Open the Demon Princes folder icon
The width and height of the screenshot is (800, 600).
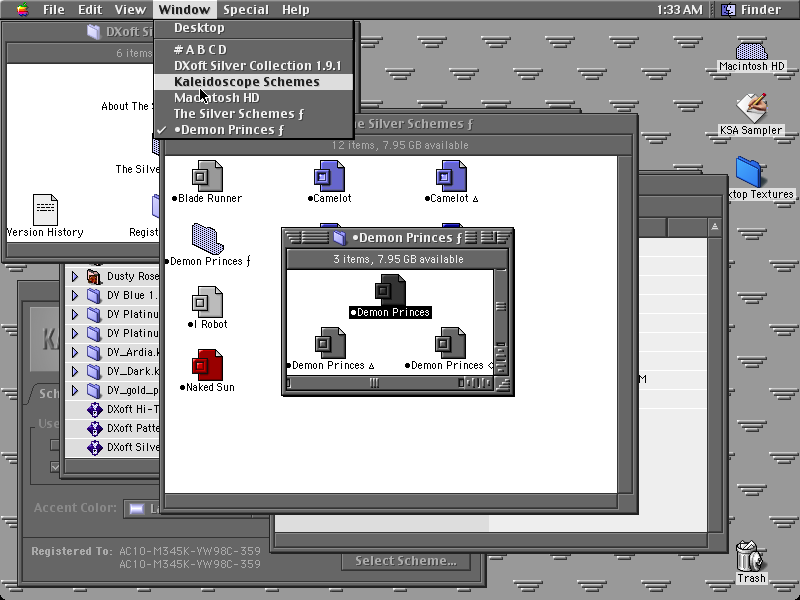coord(207,239)
